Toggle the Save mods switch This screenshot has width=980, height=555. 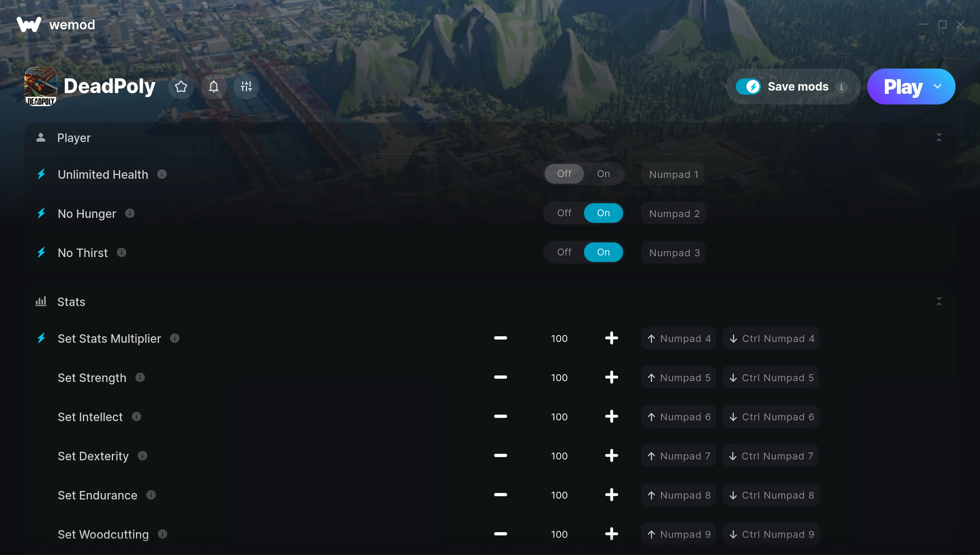pos(748,87)
